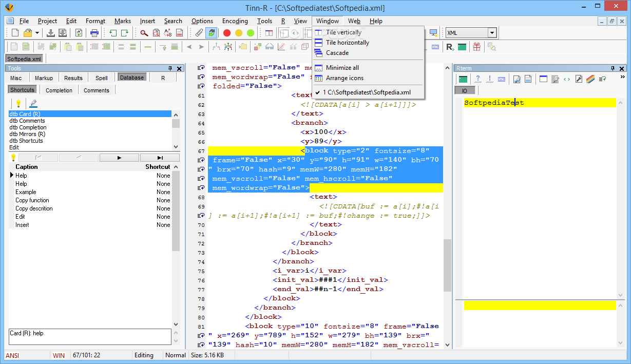Click the indent block icon with red dots
Viewport: 631px width, 364px height.
click(x=94, y=47)
